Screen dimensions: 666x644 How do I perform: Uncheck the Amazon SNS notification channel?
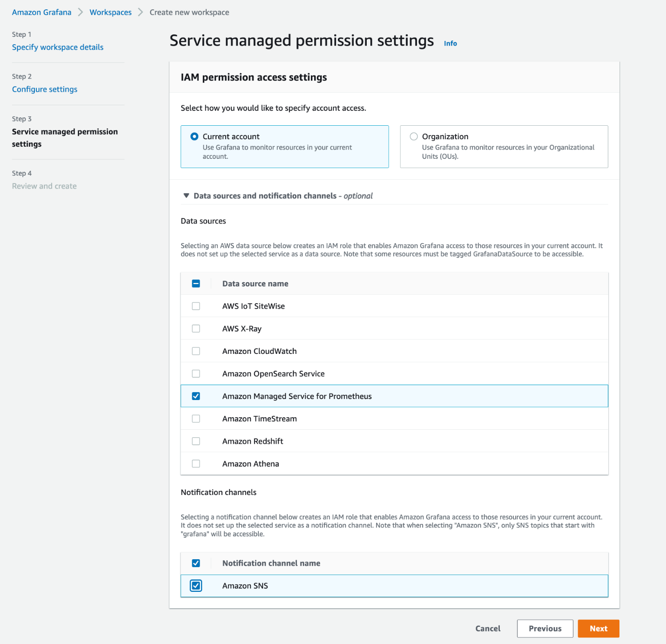point(196,586)
